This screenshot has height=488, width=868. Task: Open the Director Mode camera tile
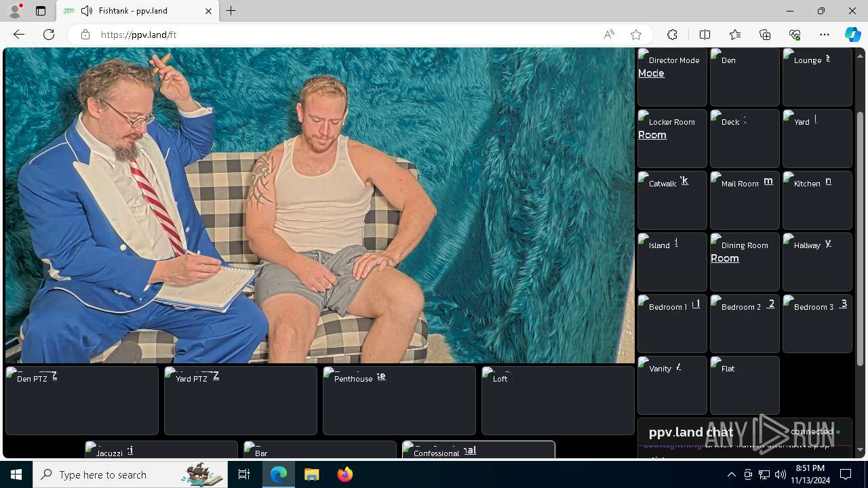pyautogui.click(x=672, y=77)
